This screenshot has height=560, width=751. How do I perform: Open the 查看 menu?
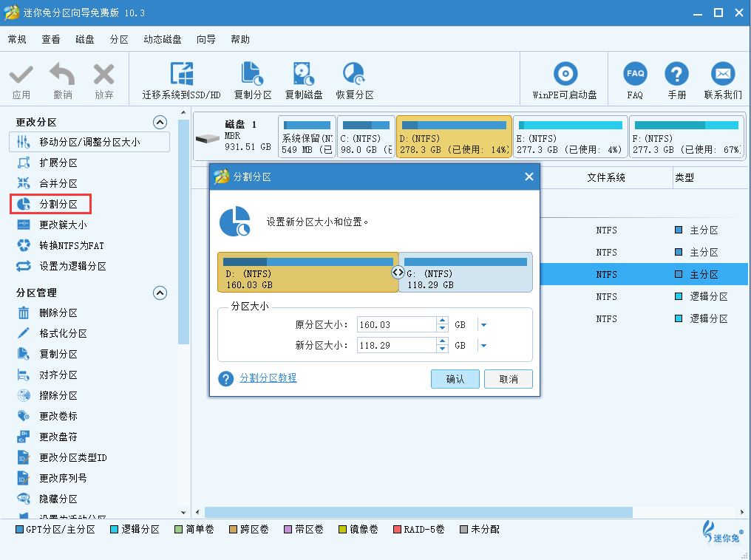(51, 39)
